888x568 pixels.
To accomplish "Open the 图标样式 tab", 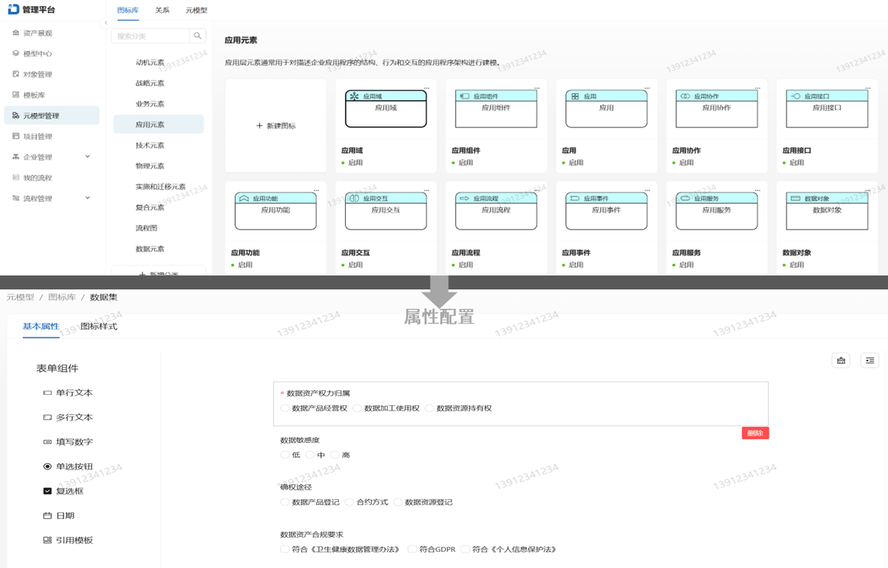I will coord(99,326).
